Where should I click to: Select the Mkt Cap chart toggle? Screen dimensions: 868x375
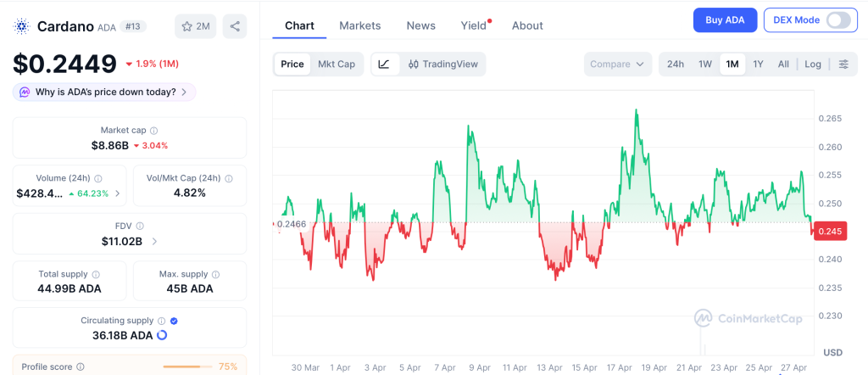click(337, 64)
